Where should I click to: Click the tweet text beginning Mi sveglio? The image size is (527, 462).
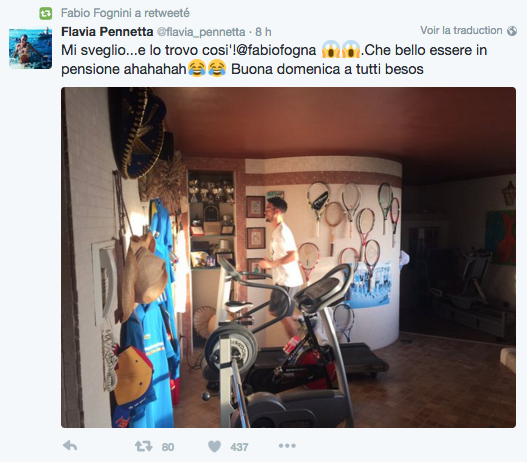coord(274,60)
